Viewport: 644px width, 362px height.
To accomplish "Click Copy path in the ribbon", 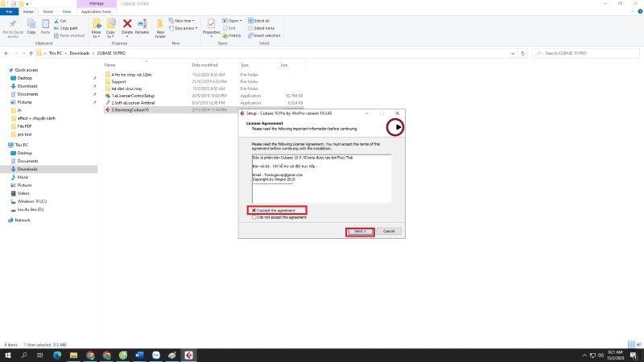I will point(66,28).
